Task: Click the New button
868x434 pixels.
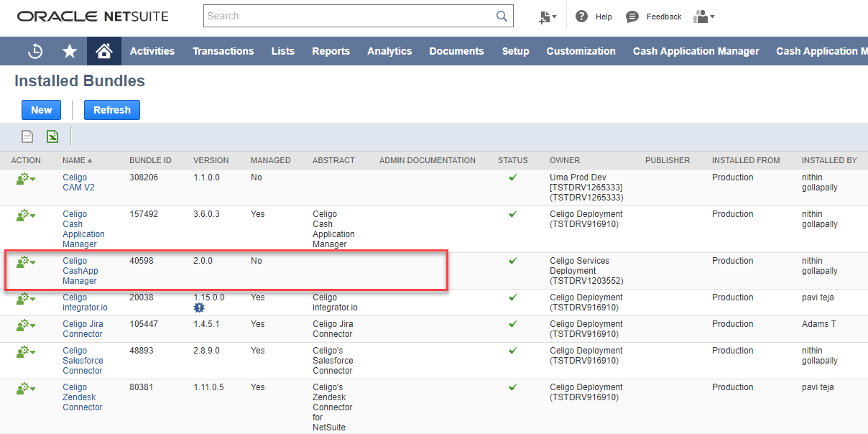Action: coord(42,110)
